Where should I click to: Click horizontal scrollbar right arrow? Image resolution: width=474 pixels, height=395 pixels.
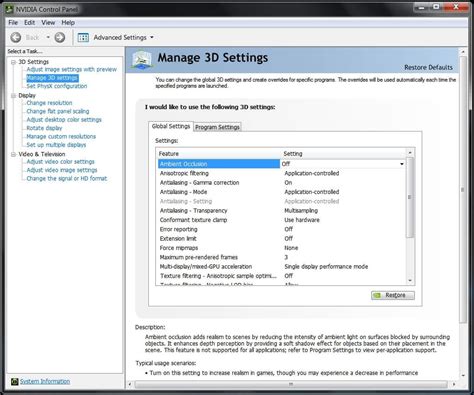click(x=454, y=384)
